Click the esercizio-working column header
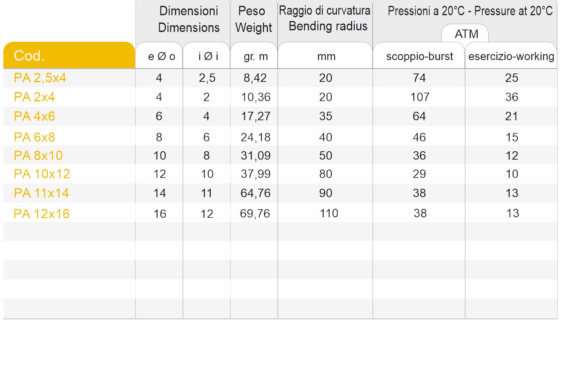This screenshot has height=392, width=588. pos(511,56)
